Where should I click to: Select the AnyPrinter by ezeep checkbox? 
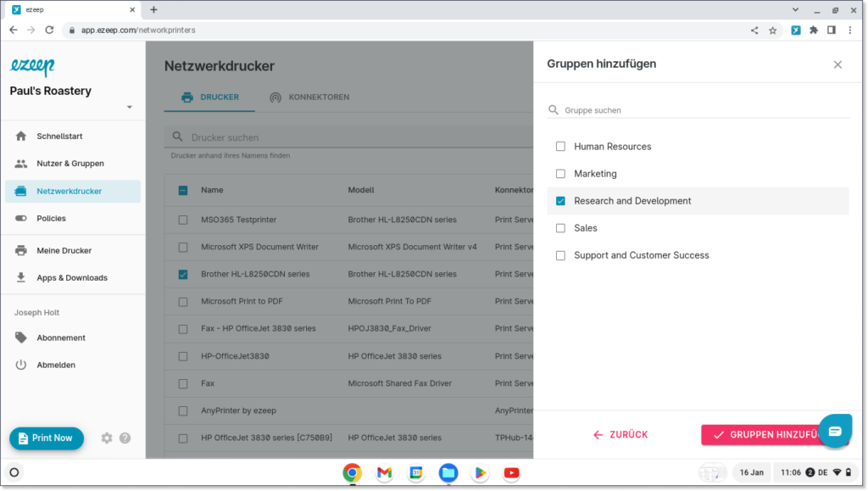pos(183,410)
